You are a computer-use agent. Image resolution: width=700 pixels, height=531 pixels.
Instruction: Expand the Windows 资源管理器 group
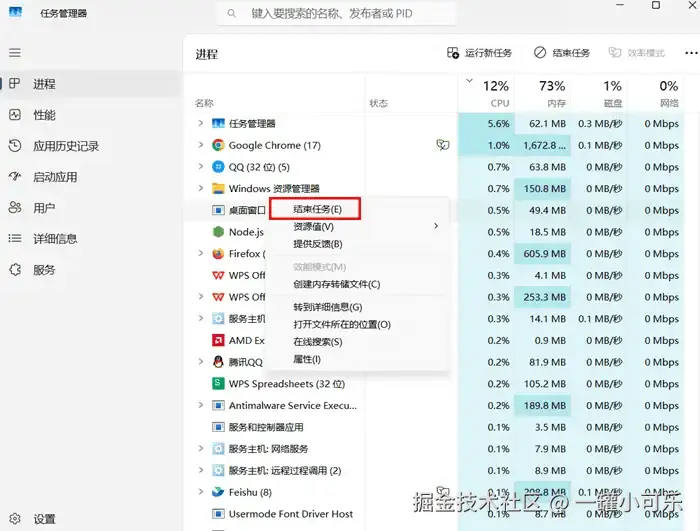pos(200,188)
